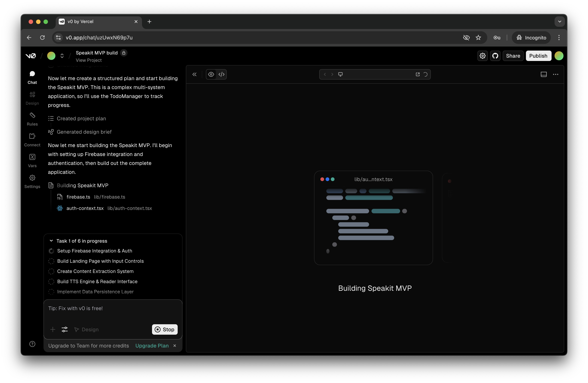Open the workspace switcher chevrons
This screenshot has width=588, height=383.
[62, 56]
